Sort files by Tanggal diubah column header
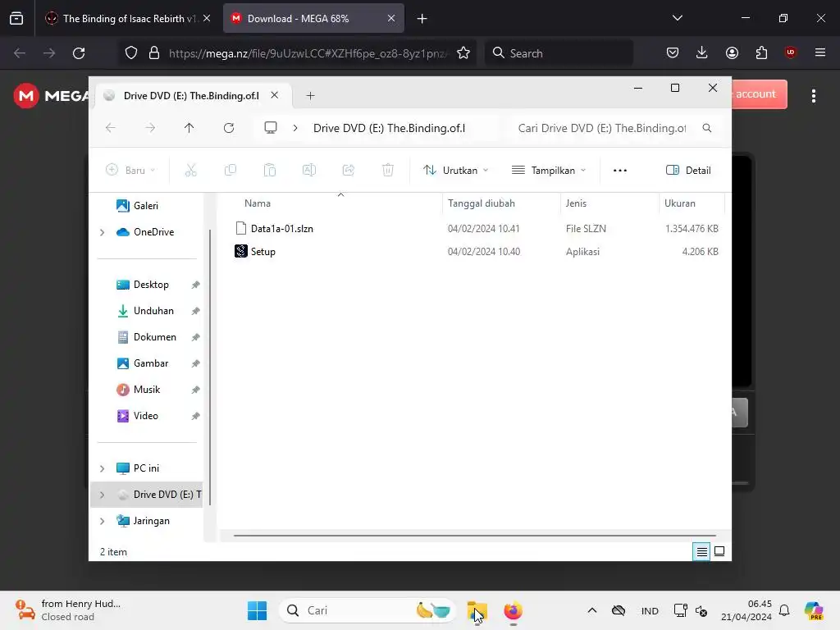This screenshot has height=630, width=840. tap(481, 203)
